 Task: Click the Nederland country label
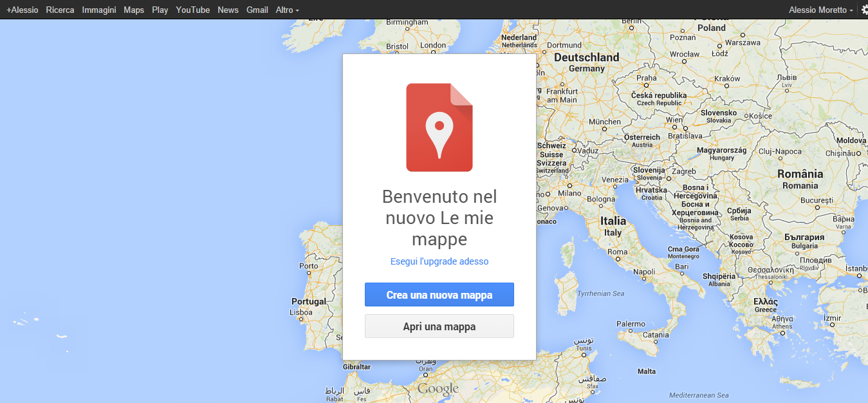tap(519, 37)
